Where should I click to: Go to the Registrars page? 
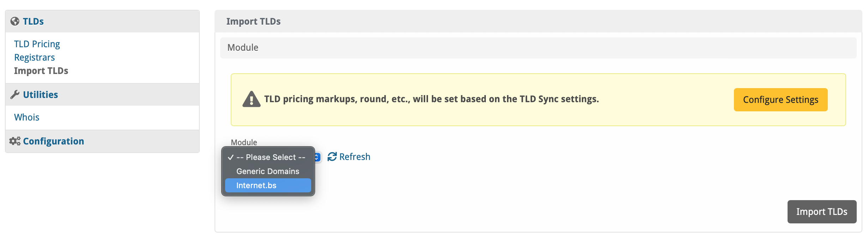(35, 57)
